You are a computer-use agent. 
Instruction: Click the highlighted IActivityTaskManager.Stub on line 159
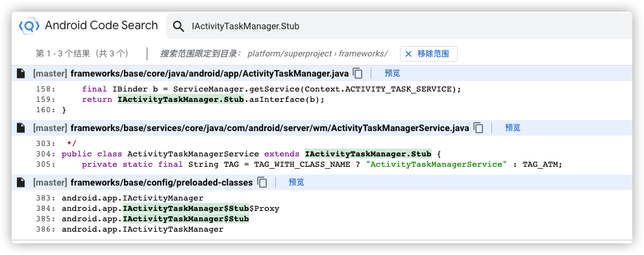[181, 99]
